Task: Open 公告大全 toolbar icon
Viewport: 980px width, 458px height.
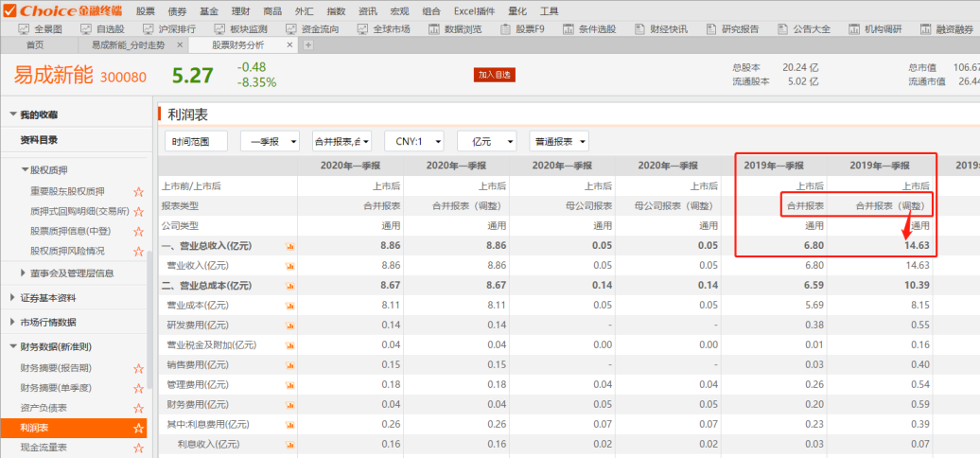Action: pyautogui.click(x=782, y=28)
